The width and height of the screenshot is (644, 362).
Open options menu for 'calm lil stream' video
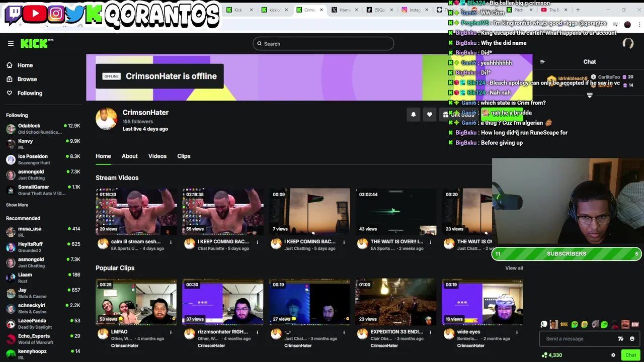click(x=171, y=242)
